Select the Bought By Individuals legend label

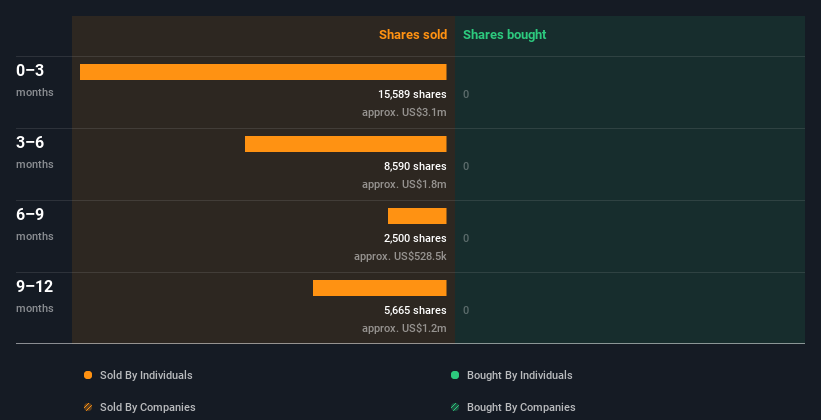tap(519, 375)
